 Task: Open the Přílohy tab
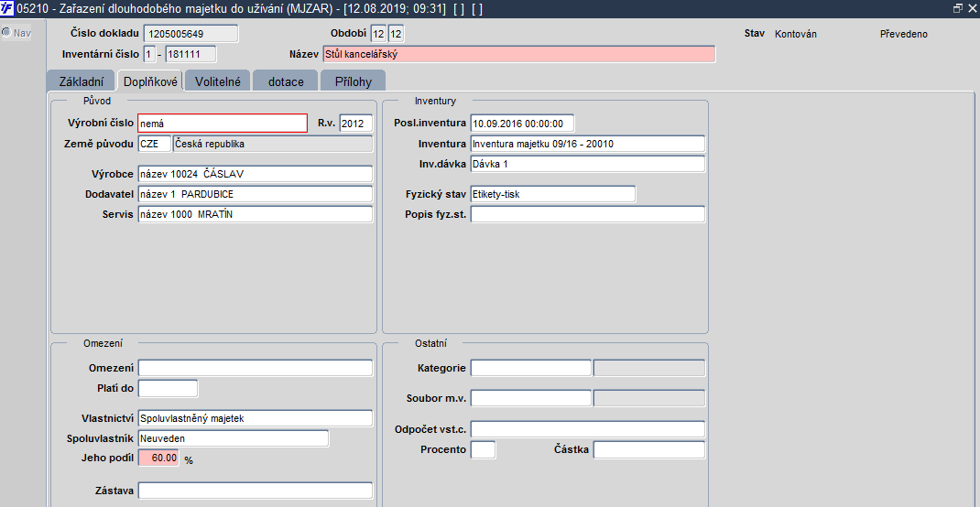tap(353, 81)
